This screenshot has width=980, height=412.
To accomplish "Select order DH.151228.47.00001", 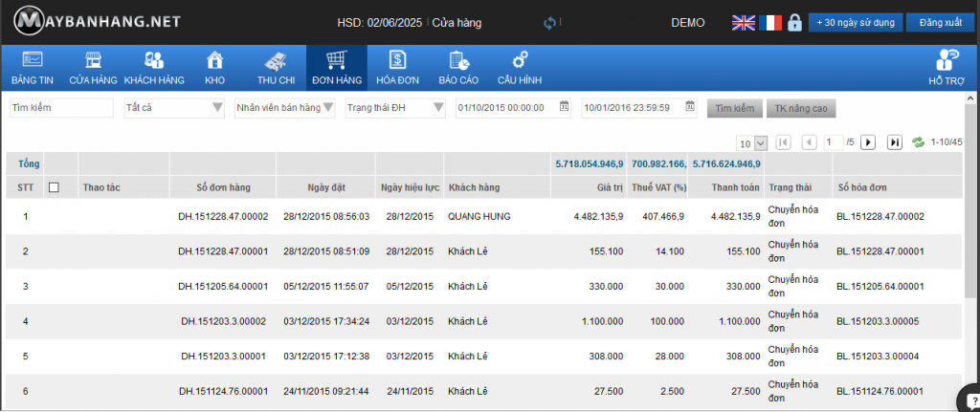I will 223,251.
